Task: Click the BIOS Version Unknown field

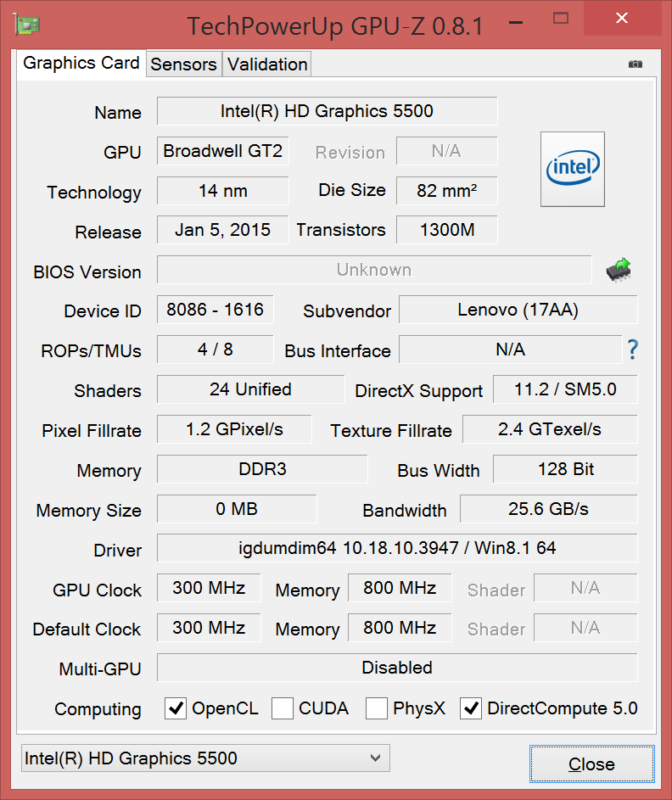Action: click(373, 270)
